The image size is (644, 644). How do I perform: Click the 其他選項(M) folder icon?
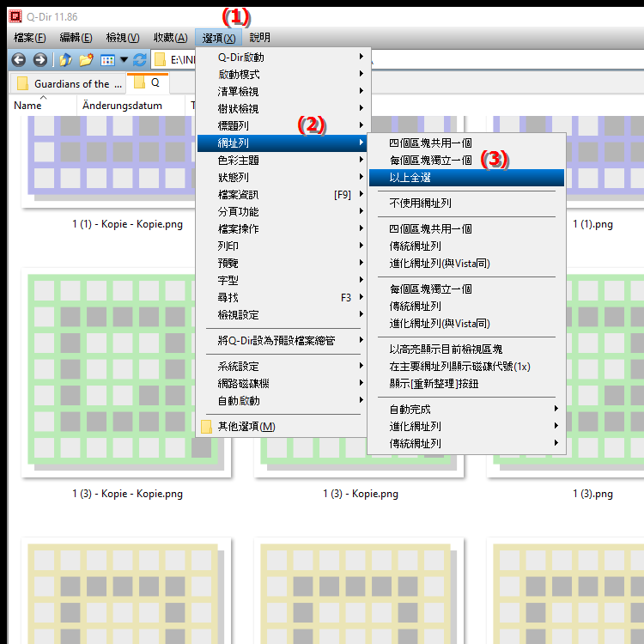(207, 427)
